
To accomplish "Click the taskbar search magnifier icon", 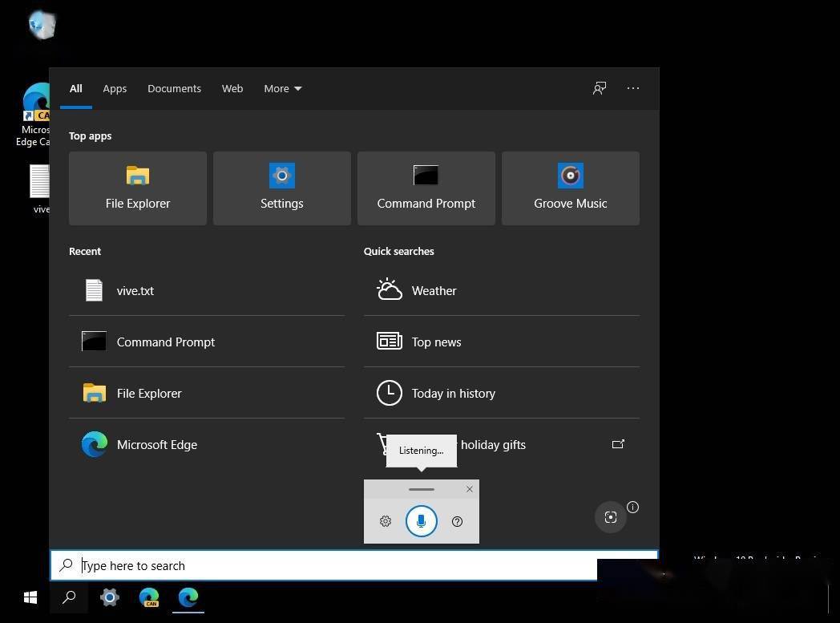I will 69,597.
